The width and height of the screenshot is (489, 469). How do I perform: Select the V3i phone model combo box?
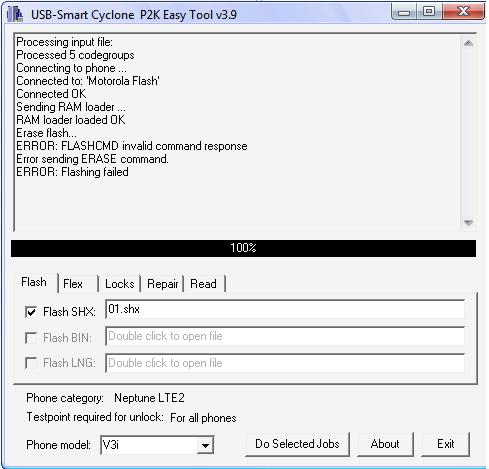click(x=157, y=445)
